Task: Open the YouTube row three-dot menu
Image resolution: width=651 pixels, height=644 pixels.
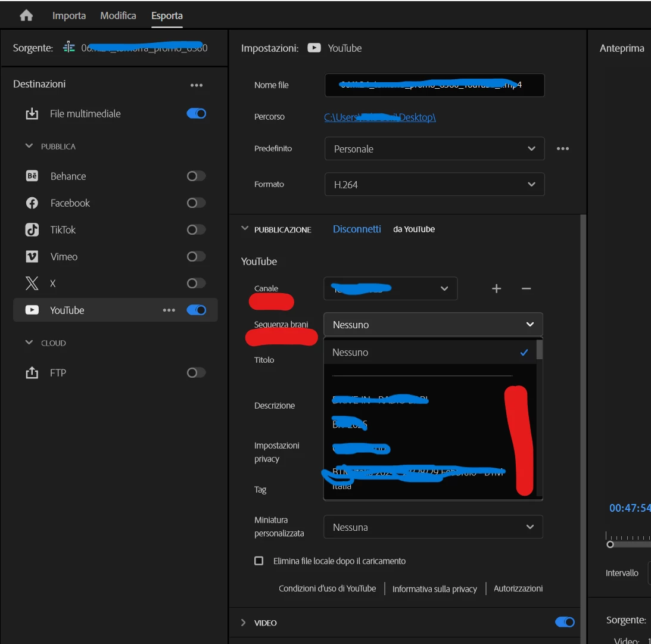Action: click(169, 310)
